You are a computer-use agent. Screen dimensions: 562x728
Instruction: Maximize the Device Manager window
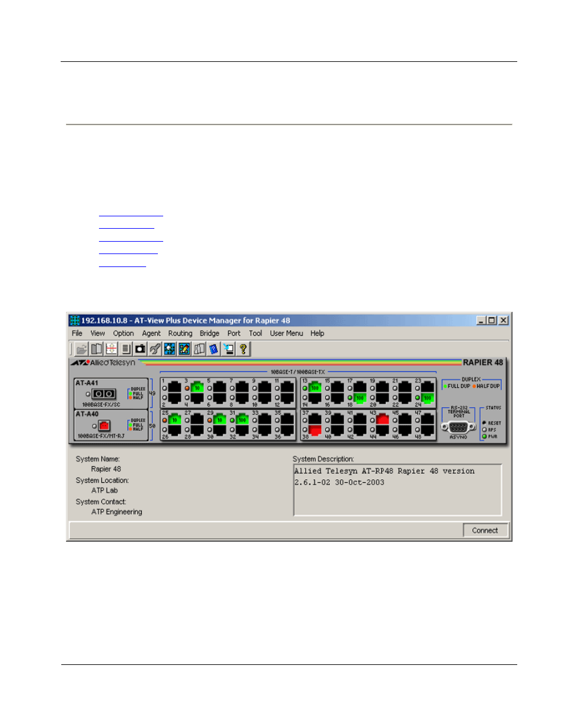[492, 320]
